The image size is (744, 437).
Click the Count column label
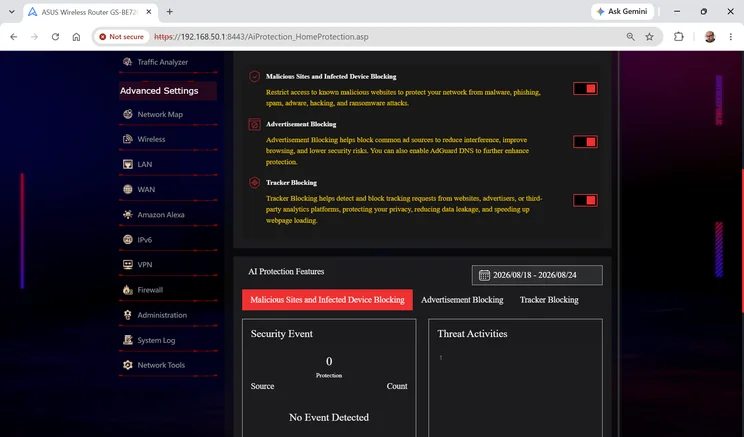point(397,386)
